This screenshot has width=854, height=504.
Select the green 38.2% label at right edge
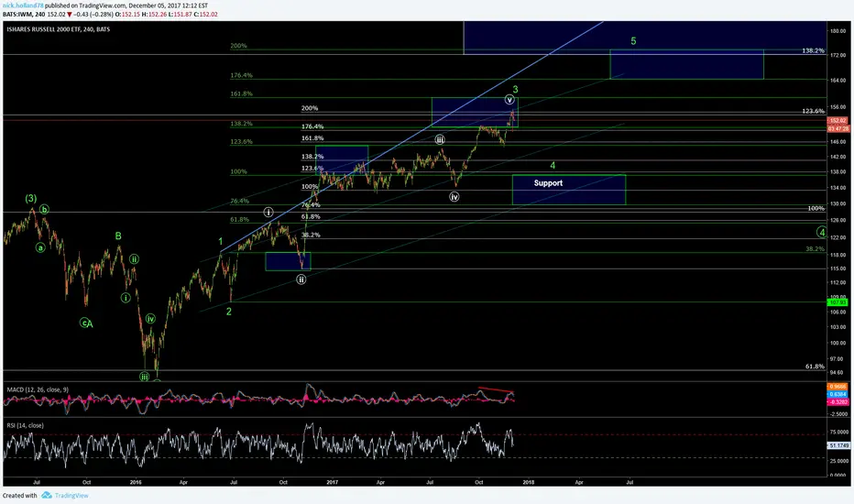pyautogui.click(x=815, y=248)
